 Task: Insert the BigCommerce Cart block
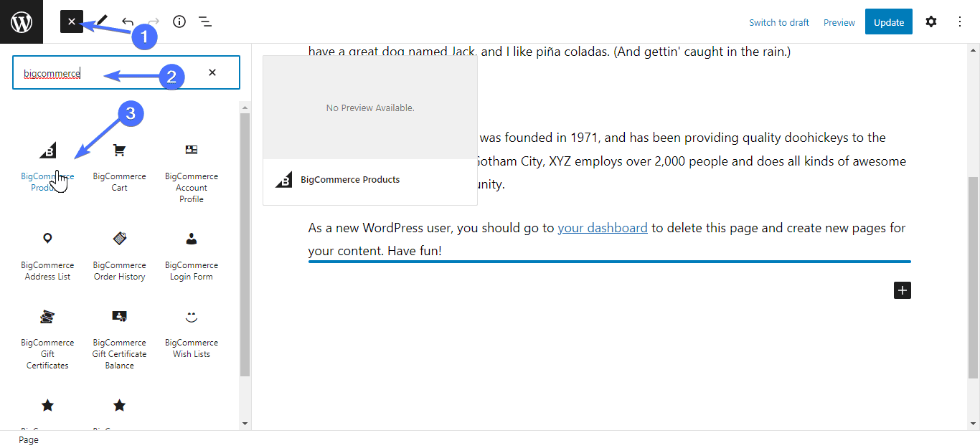[x=119, y=168]
